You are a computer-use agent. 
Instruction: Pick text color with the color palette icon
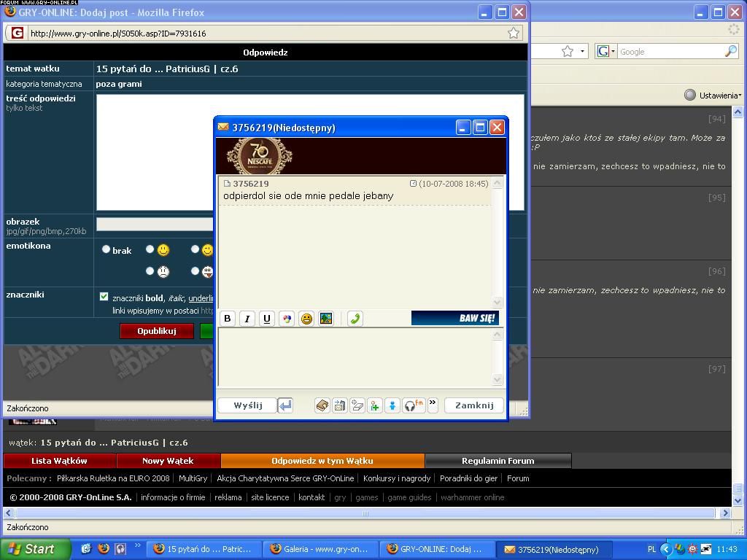click(287, 319)
